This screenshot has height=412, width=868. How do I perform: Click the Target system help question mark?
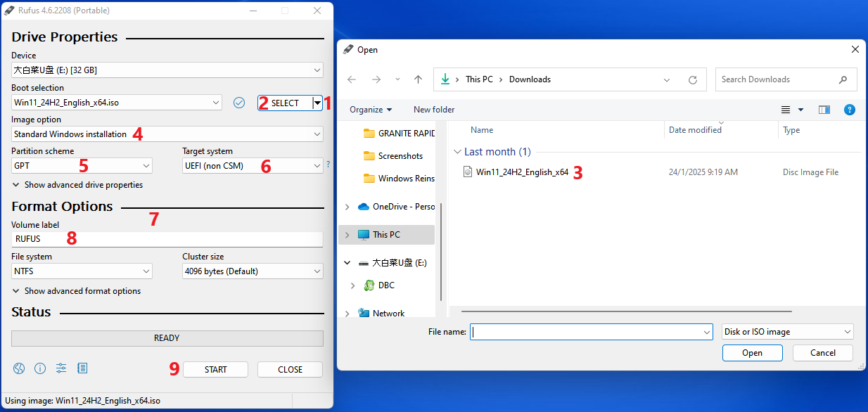tap(328, 165)
